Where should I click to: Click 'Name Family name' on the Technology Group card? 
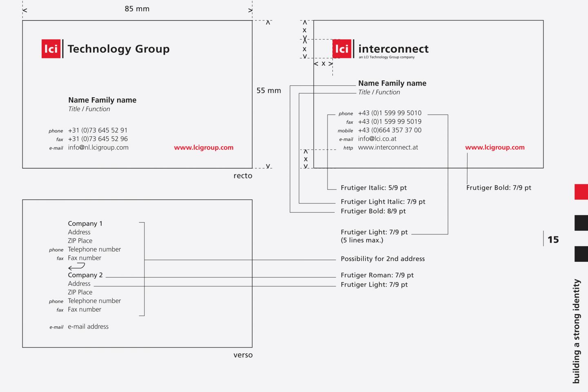tap(102, 100)
